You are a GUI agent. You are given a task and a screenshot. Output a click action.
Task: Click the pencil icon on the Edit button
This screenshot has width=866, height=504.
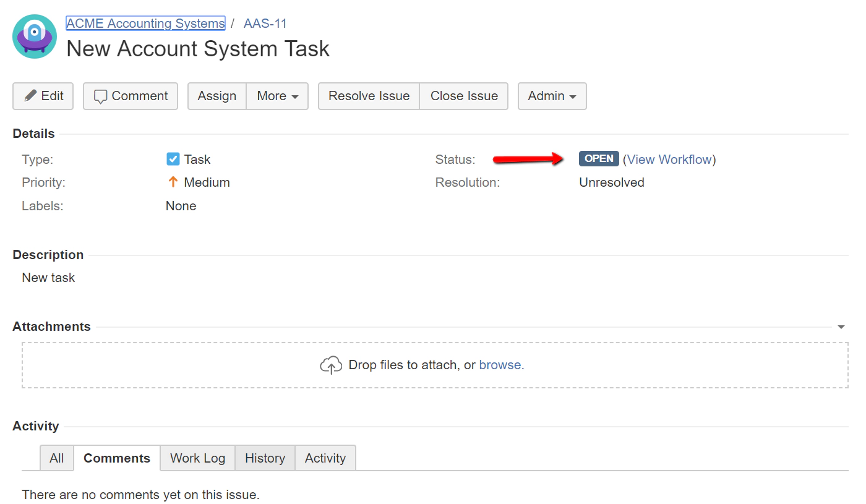(x=30, y=96)
